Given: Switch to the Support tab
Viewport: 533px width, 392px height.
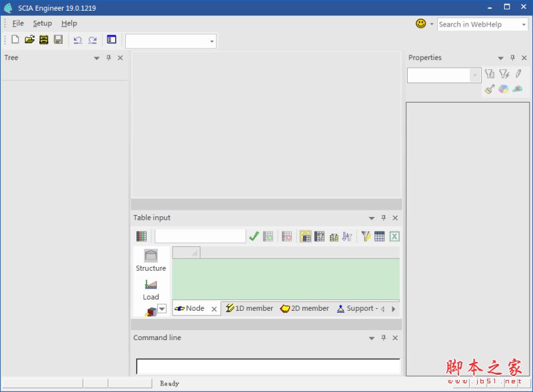Looking at the screenshot, I should point(357,308).
